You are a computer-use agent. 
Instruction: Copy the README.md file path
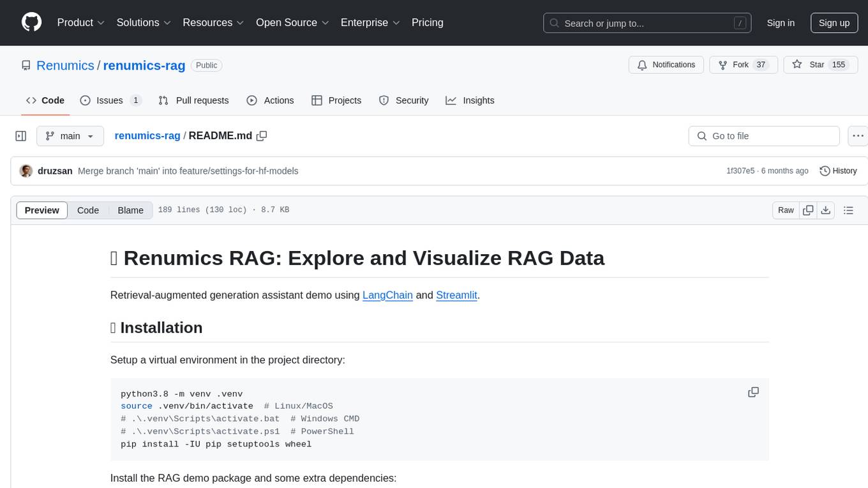(x=262, y=136)
